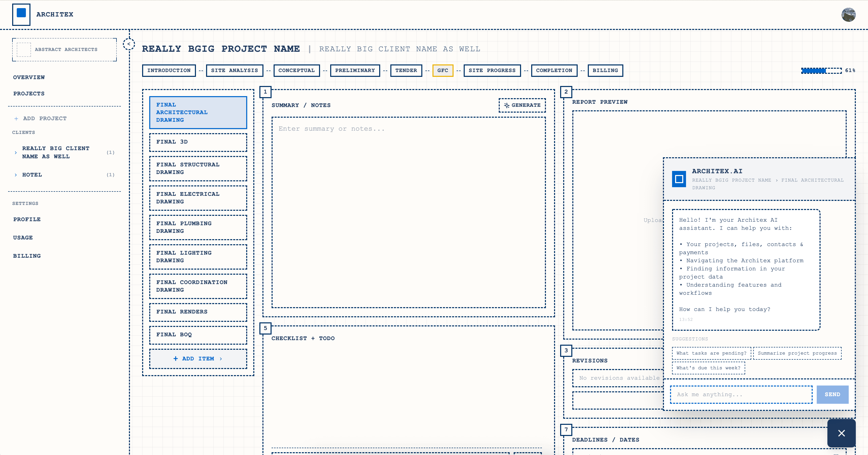The height and width of the screenshot is (455, 868).
Task: Click the sparkle icon on the GENERATE button
Action: click(x=506, y=105)
